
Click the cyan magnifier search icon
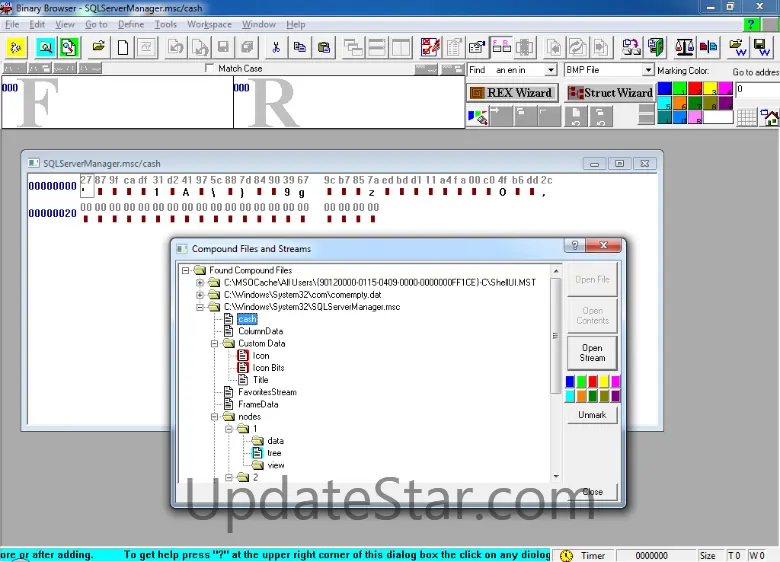click(45, 48)
